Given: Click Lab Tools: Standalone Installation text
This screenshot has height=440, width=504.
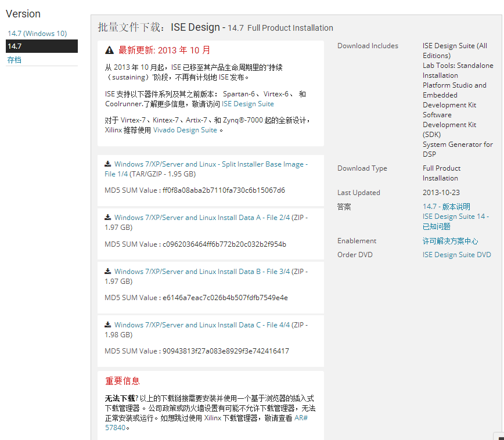Looking at the screenshot, I should point(458,70).
